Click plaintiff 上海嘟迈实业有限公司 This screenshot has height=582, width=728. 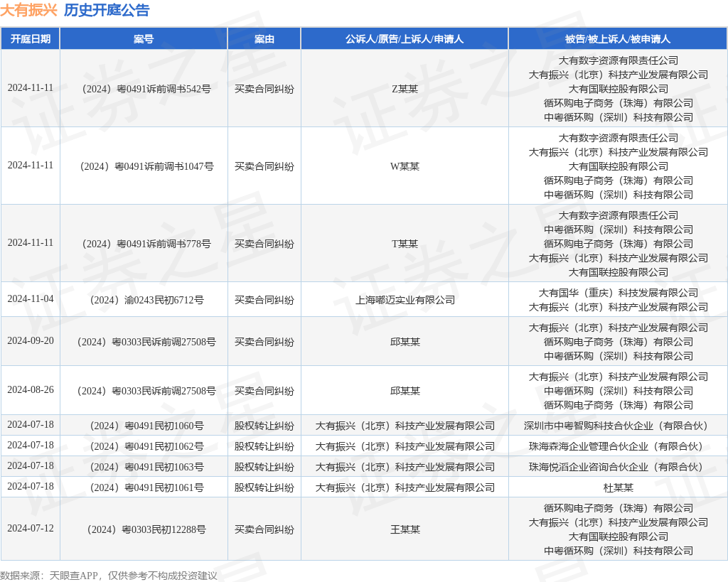[405, 300]
